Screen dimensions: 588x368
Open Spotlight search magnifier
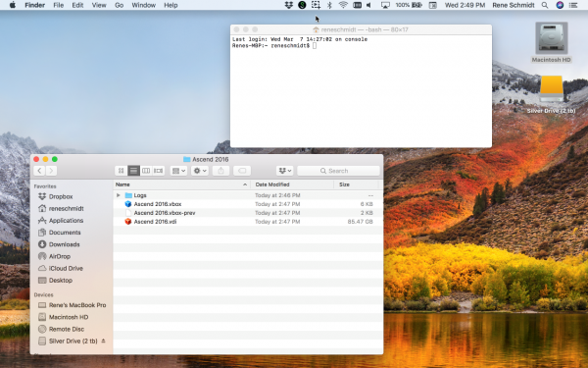[x=545, y=5]
